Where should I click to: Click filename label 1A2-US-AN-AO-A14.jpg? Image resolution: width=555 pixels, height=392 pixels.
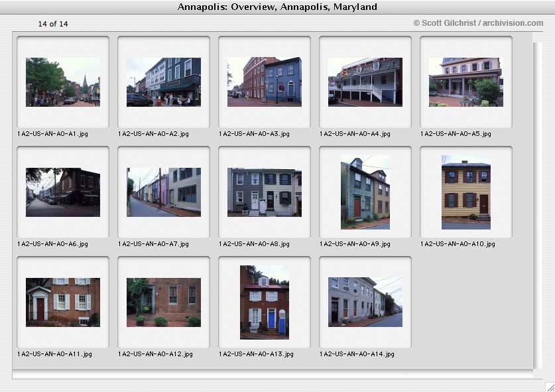[x=357, y=354]
